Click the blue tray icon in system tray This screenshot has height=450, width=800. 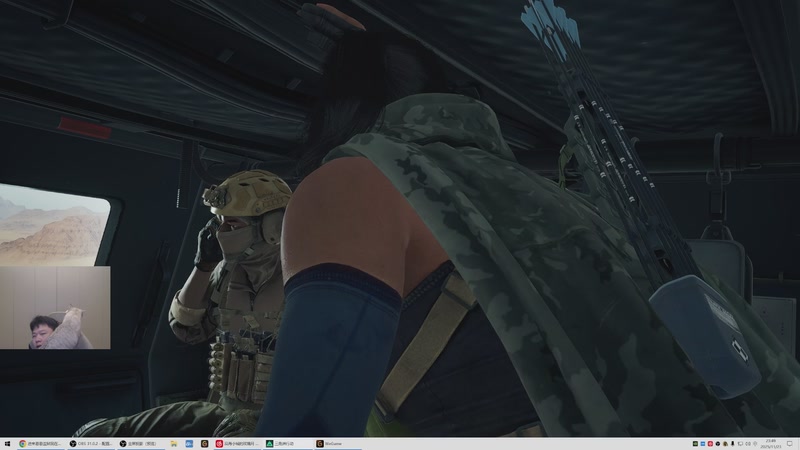tap(703, 444)
